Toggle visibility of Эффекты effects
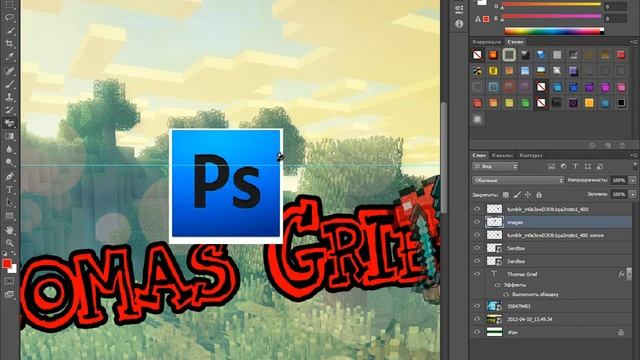This screenshot has height=360, width=640. pyautogui.click(x=497, y=285)
